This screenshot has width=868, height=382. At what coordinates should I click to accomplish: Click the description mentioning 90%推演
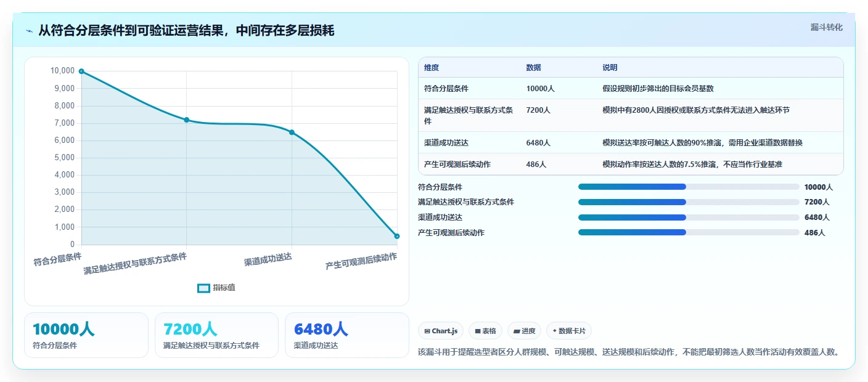(702, 143)
